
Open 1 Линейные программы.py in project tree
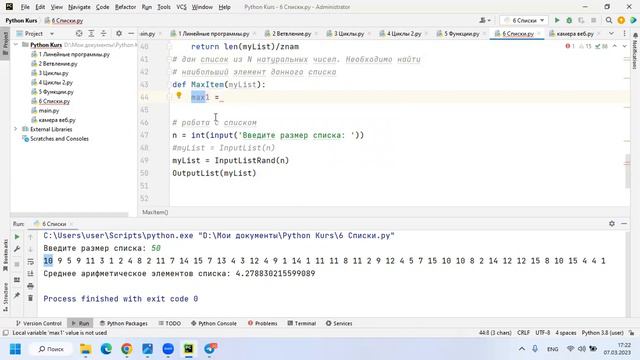(74, 54)
